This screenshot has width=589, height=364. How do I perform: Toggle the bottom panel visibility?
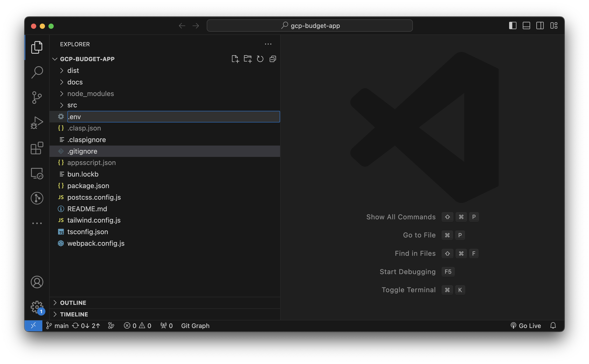526,26
